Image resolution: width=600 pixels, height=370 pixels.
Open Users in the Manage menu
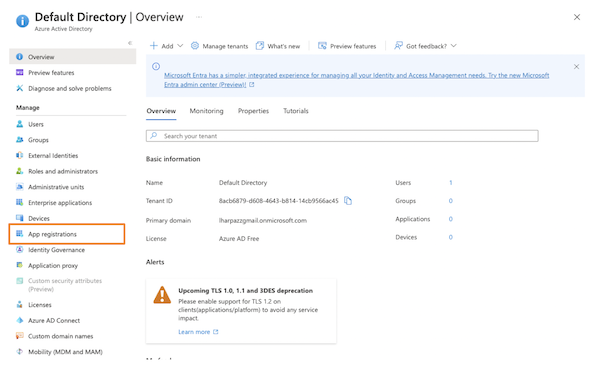[x=36, y=124]
